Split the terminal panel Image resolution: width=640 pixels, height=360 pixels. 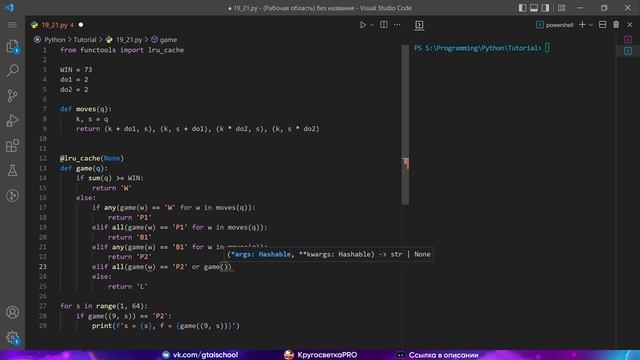click(x=602, y=25)
